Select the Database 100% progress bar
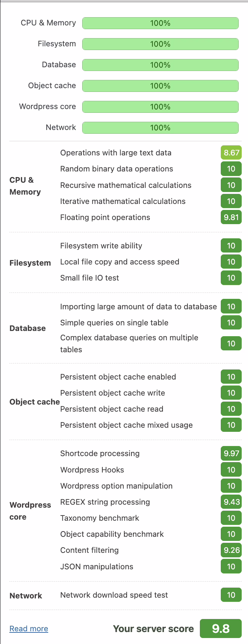 point(160,65)
